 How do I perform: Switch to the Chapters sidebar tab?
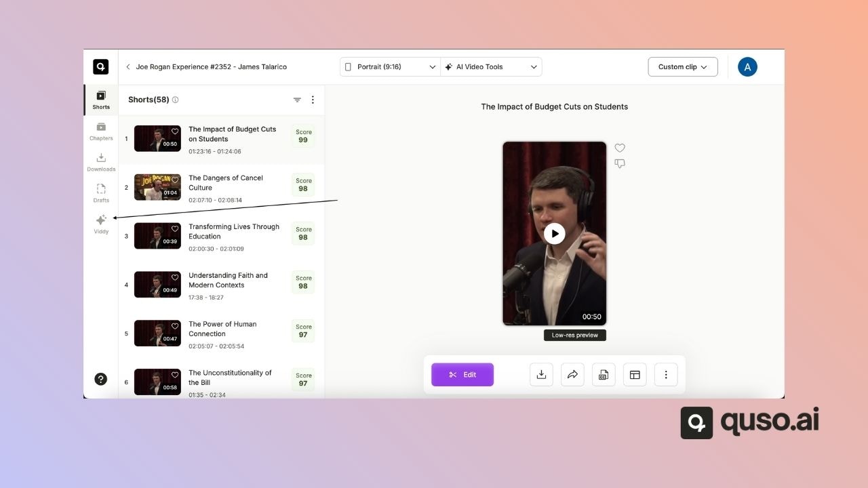coord(101,131)
